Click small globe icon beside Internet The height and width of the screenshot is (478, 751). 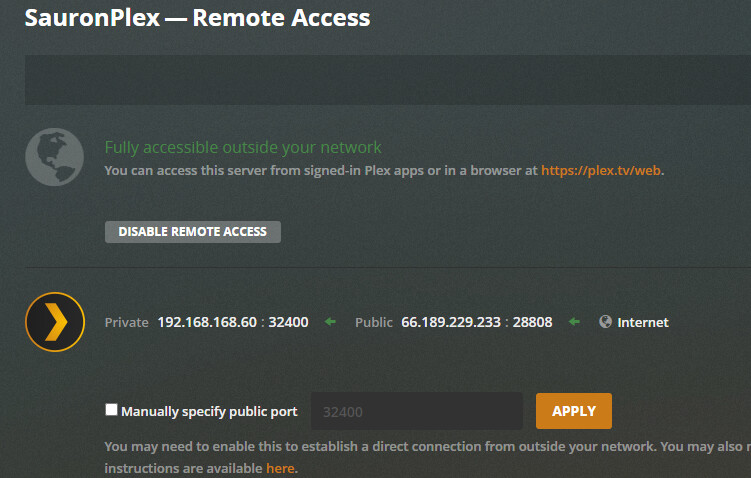[605, 322]
